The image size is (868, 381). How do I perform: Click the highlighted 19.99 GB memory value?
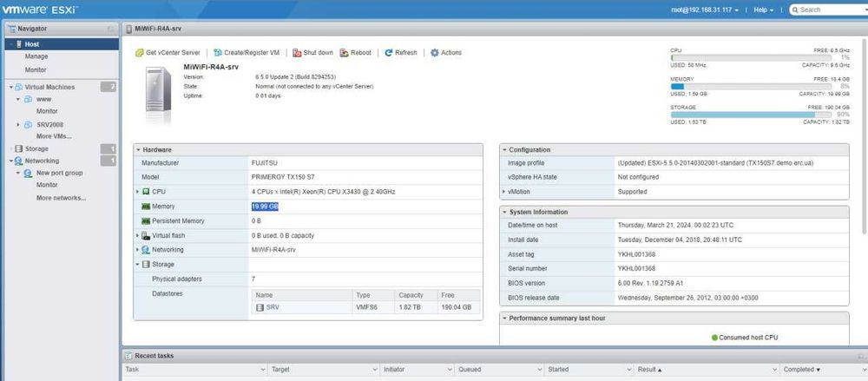pos(265,206)
